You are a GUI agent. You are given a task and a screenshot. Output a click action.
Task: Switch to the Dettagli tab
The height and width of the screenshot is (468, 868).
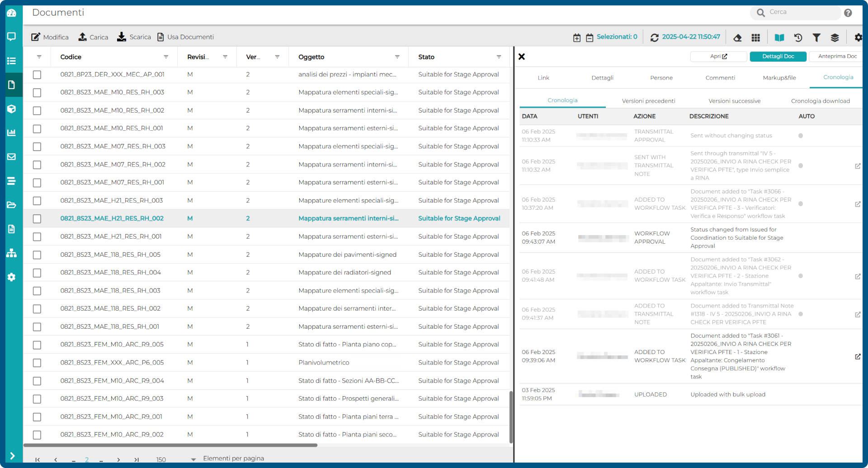602,78
